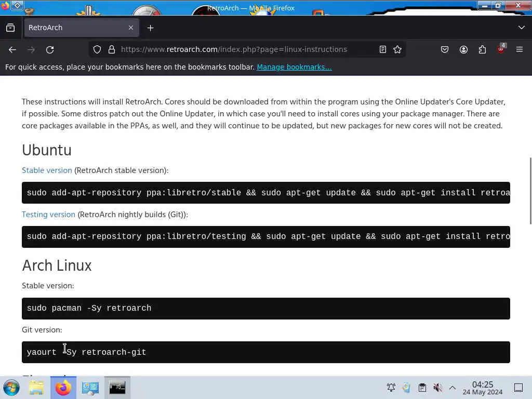Open the system updates tray icon
532x399 pixels.
(406, 387)
